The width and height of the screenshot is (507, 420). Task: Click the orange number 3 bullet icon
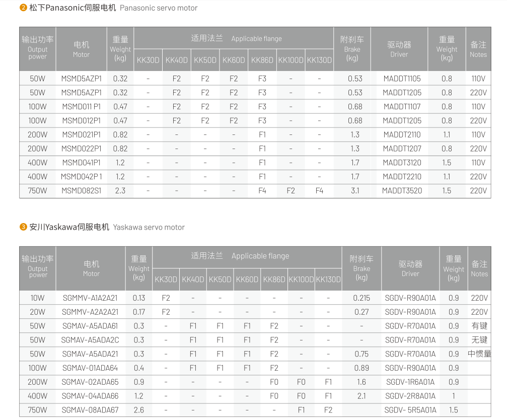pyautogui.click(x=23, y=227)
